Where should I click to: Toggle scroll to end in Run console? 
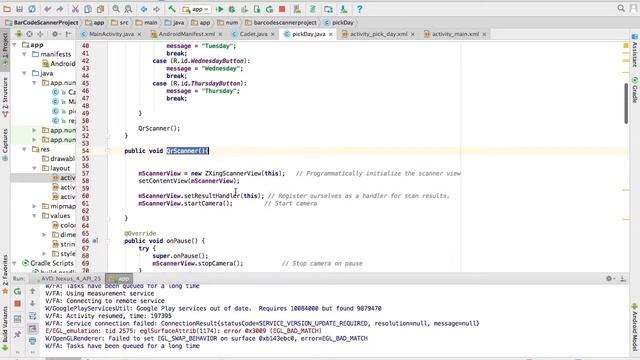click(33, 329)
